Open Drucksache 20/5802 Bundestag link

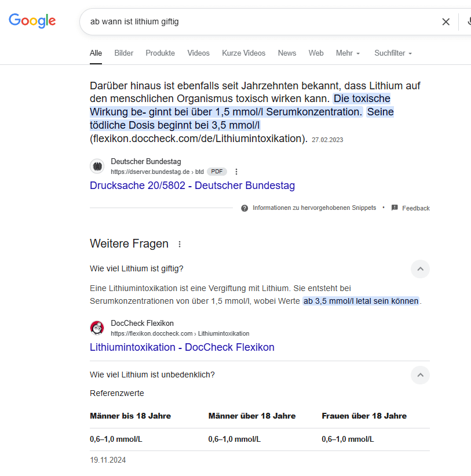point(192,186)
